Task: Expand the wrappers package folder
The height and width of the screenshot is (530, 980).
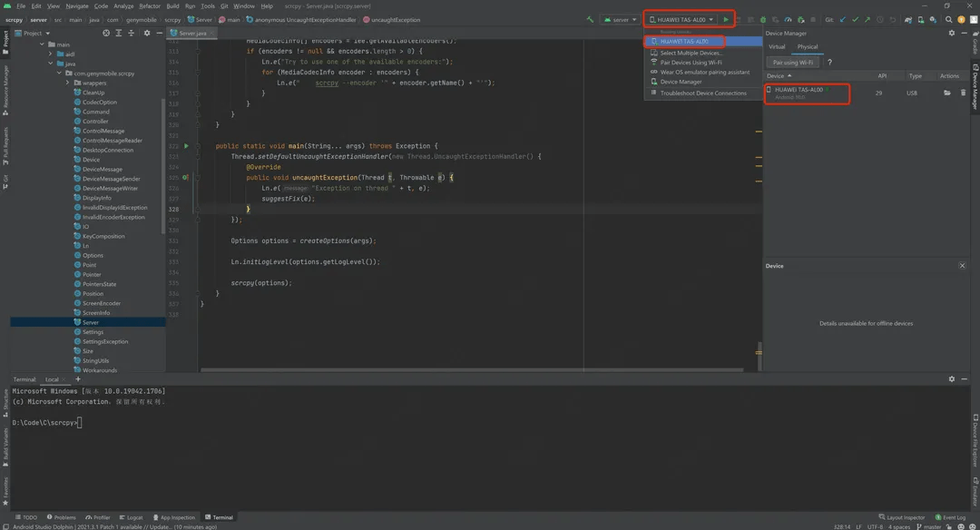Action: tap(67, 83)
